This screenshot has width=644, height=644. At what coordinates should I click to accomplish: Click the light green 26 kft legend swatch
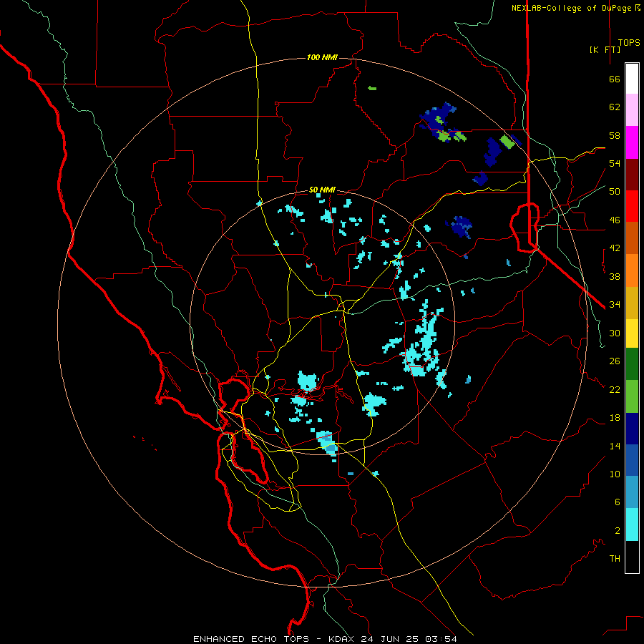click(x=632, y=396)
